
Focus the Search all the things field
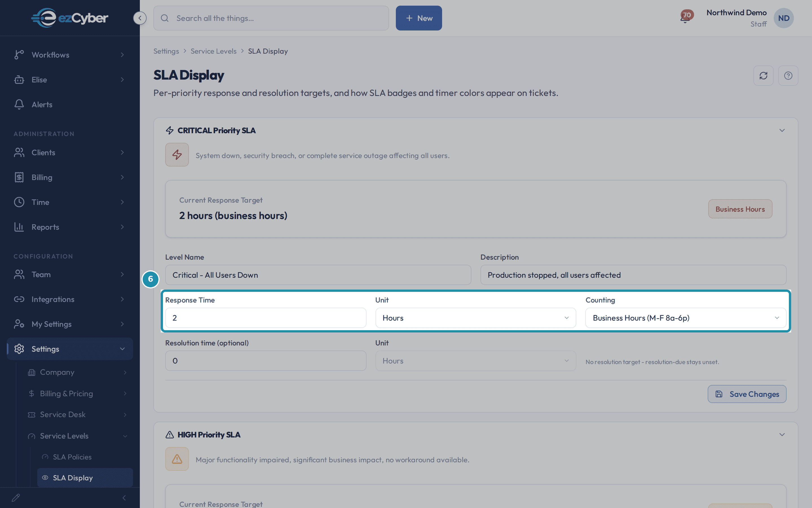pyautogui.click(x=271, y=18)
